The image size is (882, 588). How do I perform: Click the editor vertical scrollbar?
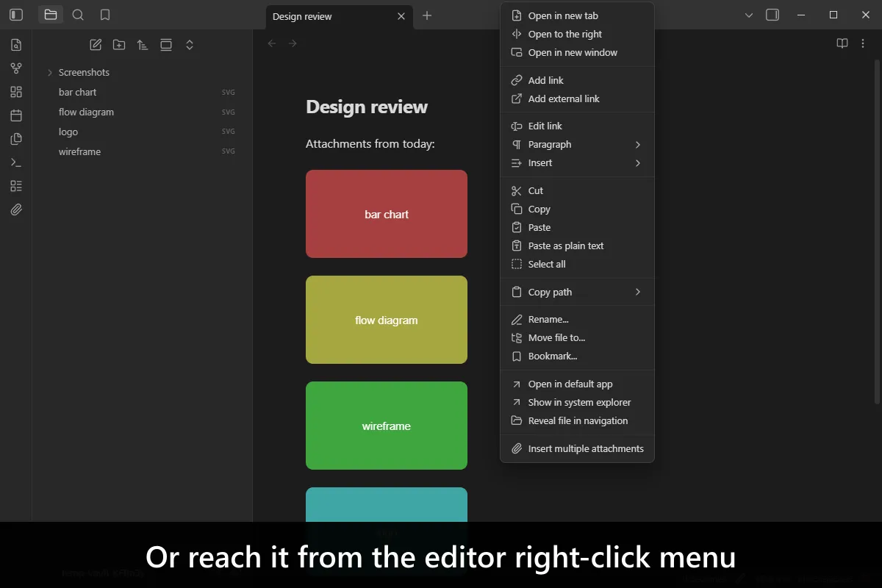point(877,232)
